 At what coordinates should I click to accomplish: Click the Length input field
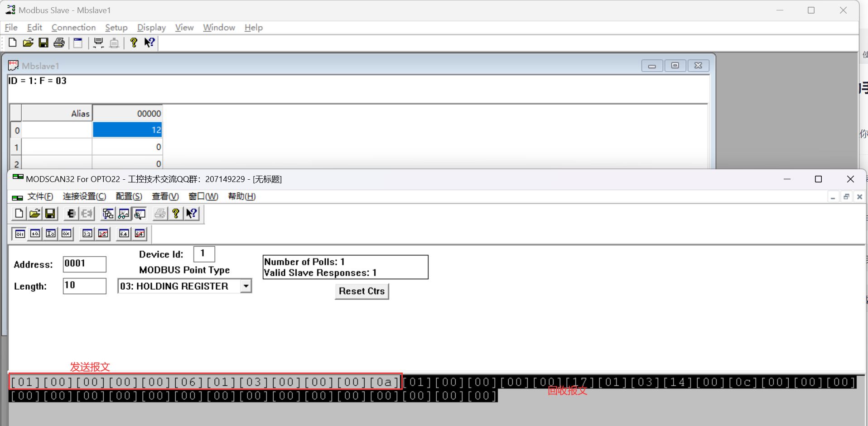[x=84, y=286]
